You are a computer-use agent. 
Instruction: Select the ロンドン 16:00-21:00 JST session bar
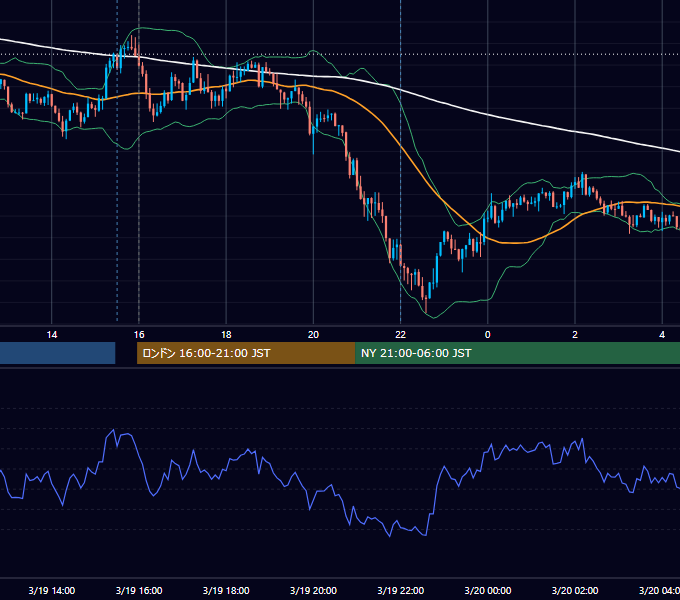pyautogui.click(x=246, y=353)
